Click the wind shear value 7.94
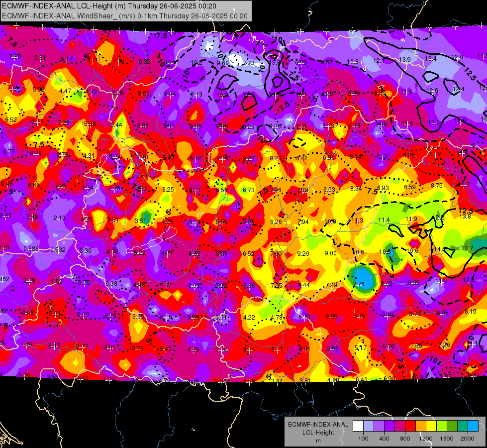 pyautogui.click(x=303, y=222)
